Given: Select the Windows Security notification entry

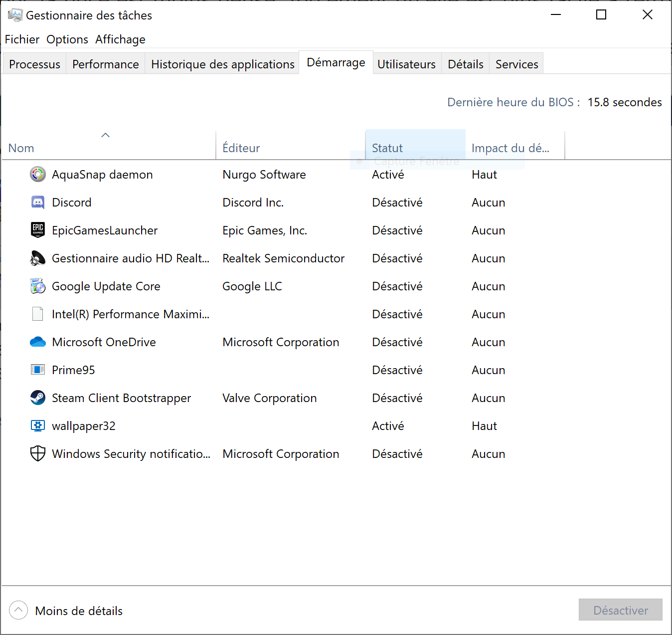Looking at the screenshot, I should (x=131, y=454).
